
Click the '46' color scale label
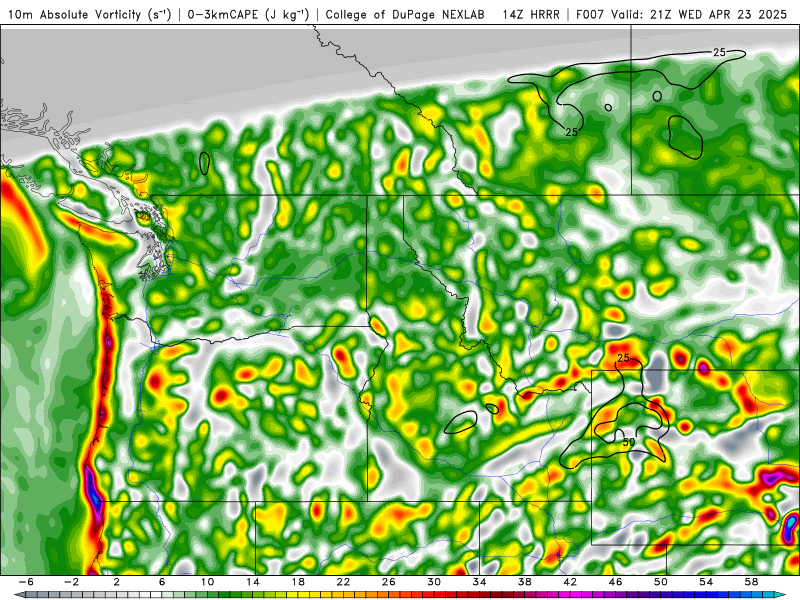615,582
